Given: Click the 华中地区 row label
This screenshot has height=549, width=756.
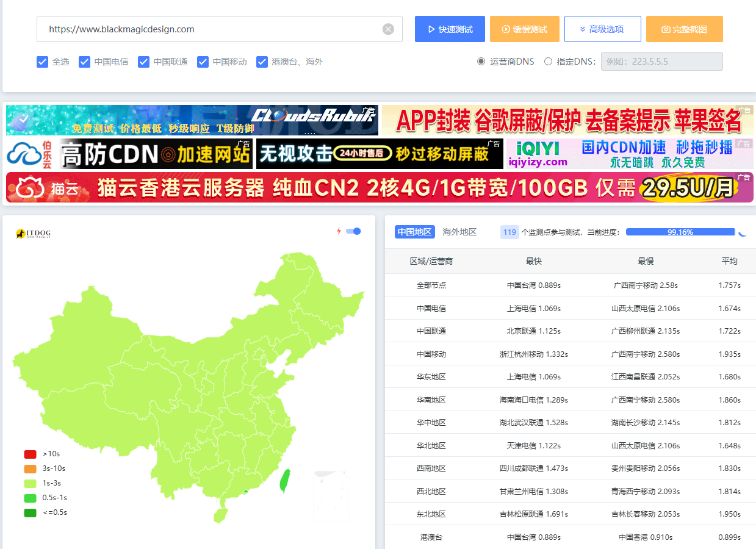Looking at the screenshot, I should click(x=431, y=423).
